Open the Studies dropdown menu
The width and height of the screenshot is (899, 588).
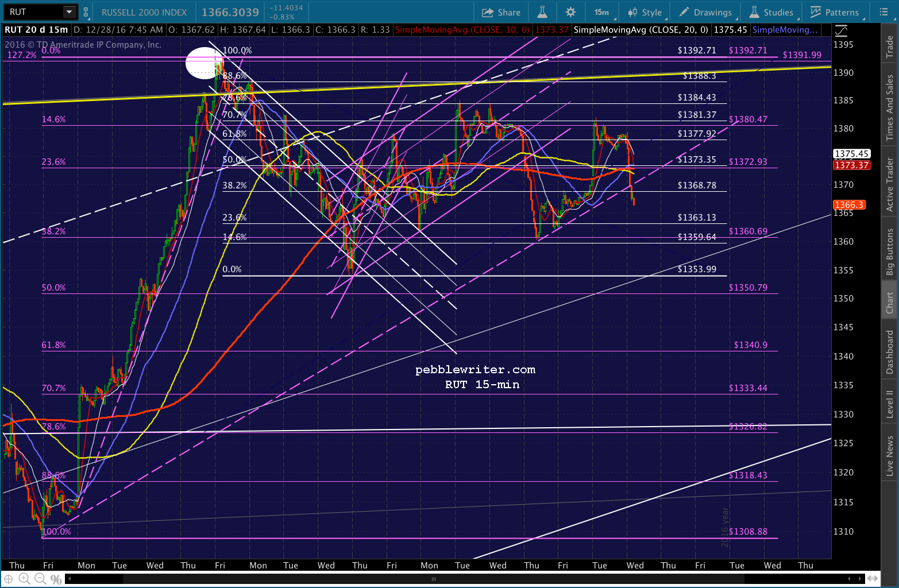[771, 12]
